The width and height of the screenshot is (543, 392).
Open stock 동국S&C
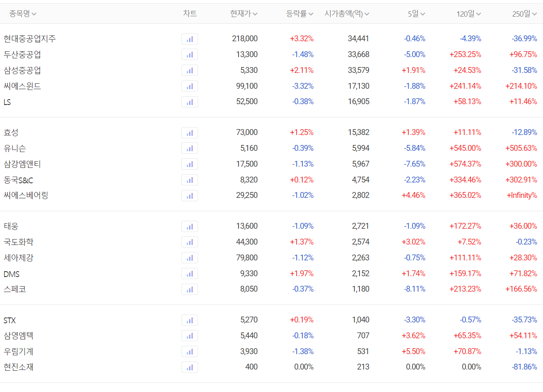coord(18,180)
